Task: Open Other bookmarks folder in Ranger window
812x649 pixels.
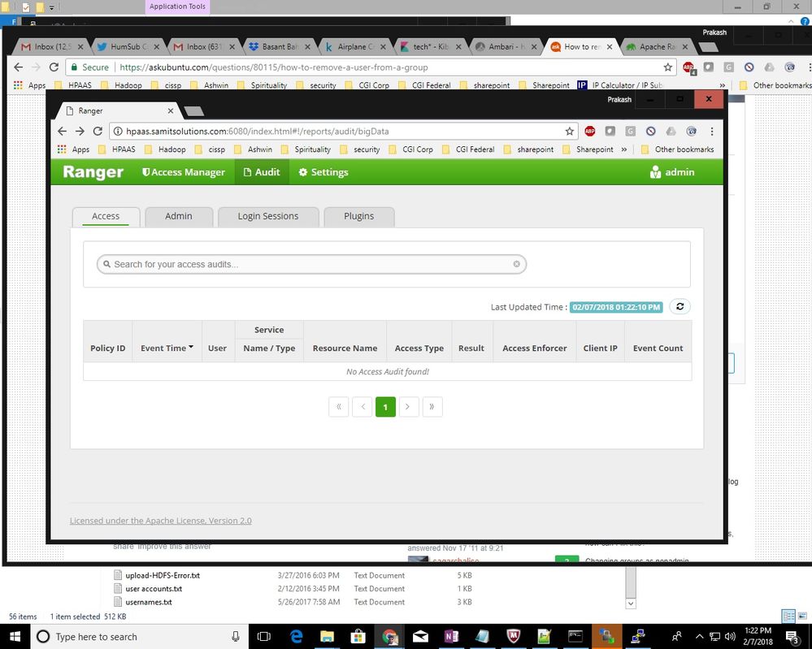Action: coord(677,149)
